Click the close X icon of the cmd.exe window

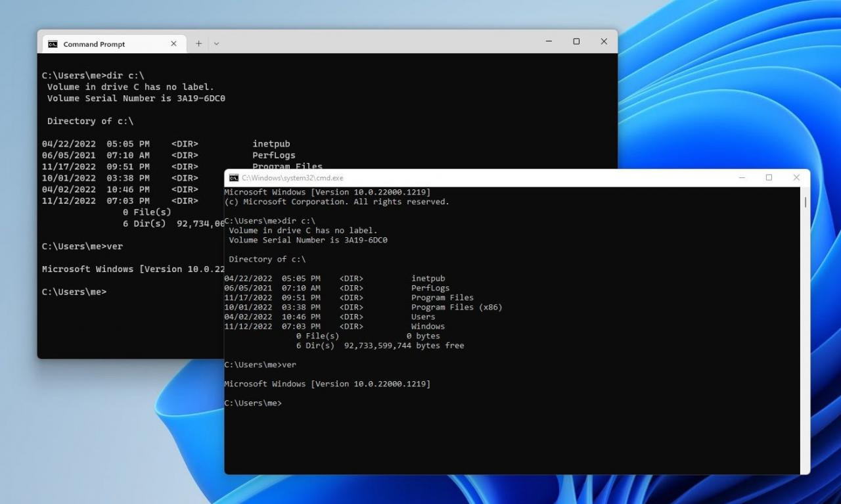click(796, 177)
